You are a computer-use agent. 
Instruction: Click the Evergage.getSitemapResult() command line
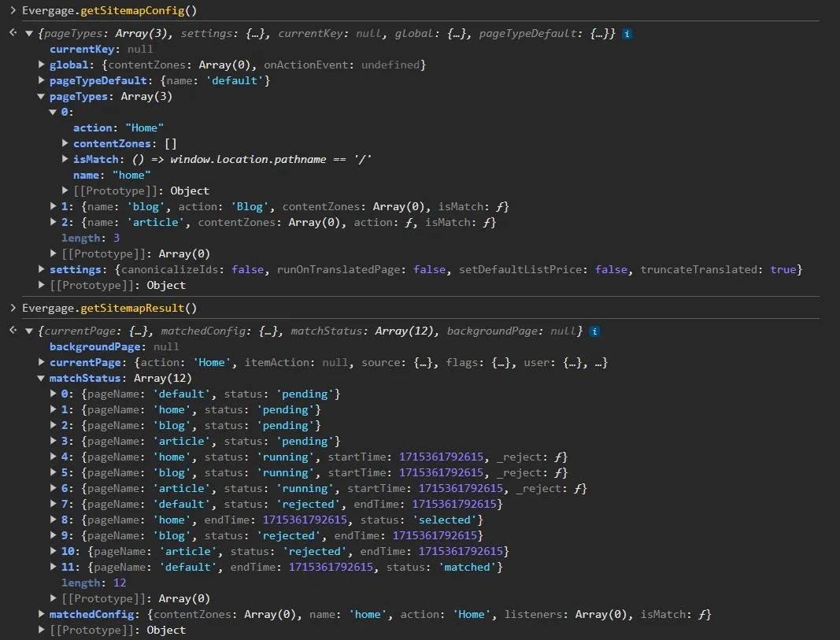(109, 308)
